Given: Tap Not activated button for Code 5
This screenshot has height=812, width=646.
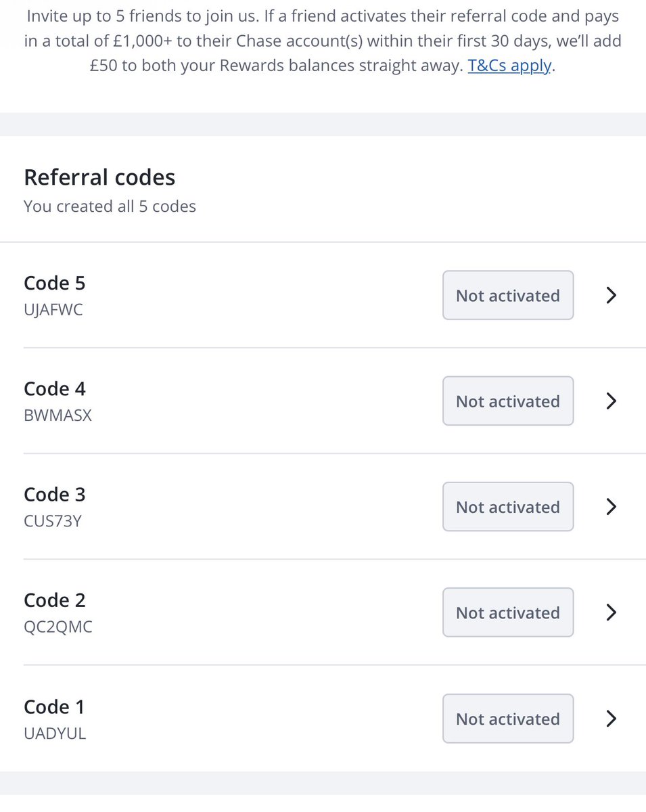Looking at the screenshot, I should (508, 295).
